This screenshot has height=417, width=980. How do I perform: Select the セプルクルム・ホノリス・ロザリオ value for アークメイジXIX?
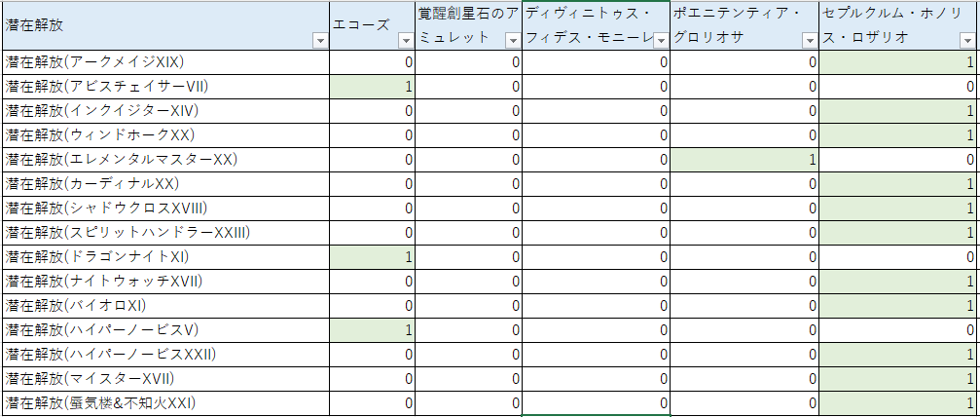click(x=898, y=62)
